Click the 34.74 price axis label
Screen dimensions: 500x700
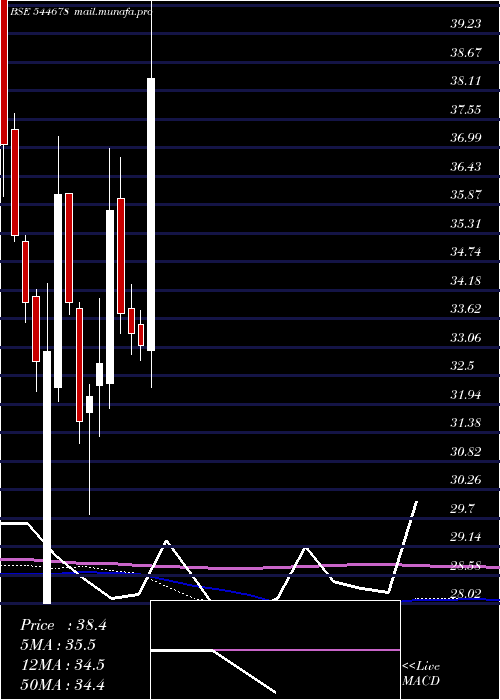pos(466,252)
